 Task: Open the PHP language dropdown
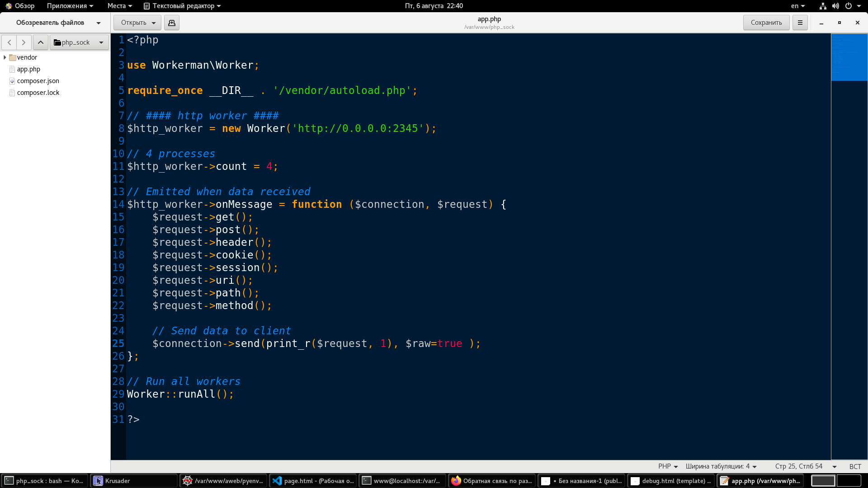668,466
